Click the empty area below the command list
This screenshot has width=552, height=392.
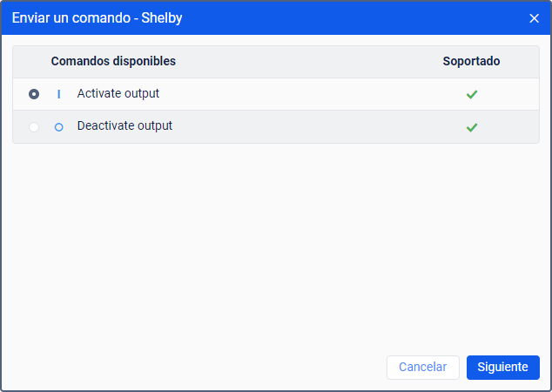tap(275, 244)
